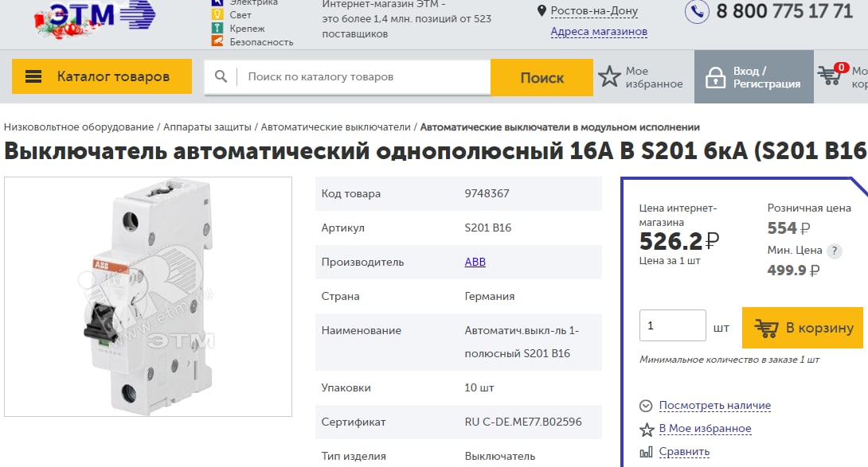Go to Автоматические выключатели в модульном исполнении breadcrumb
Viewport: 868px width, 467px height.
tap(560, 127)
